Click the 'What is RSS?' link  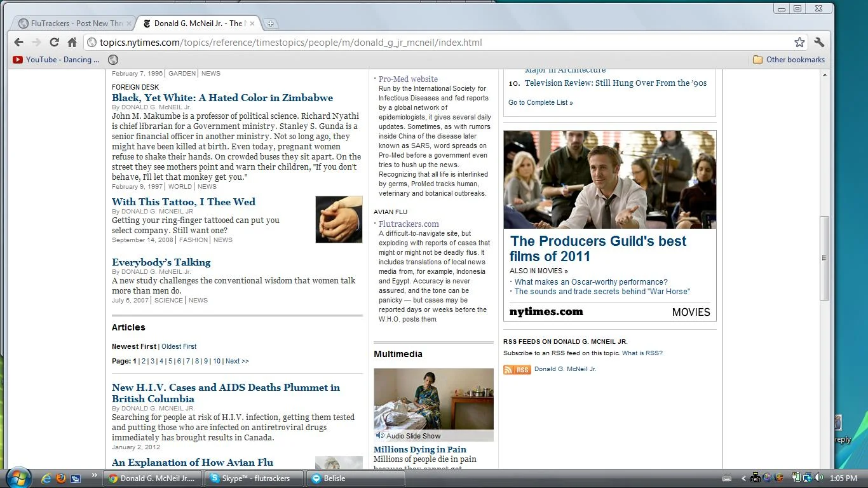[x=642, y=353]
